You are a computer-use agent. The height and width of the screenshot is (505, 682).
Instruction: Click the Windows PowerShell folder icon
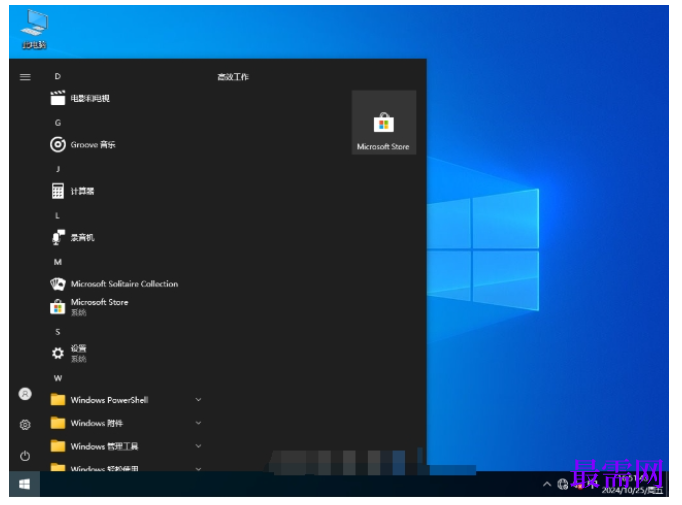(58, 400)
